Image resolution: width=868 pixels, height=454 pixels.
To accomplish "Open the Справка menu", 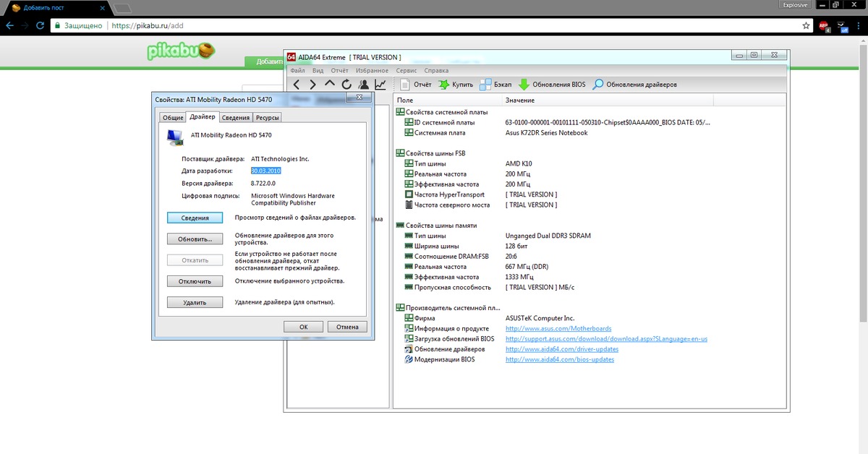I will click(x=436, y=71).
